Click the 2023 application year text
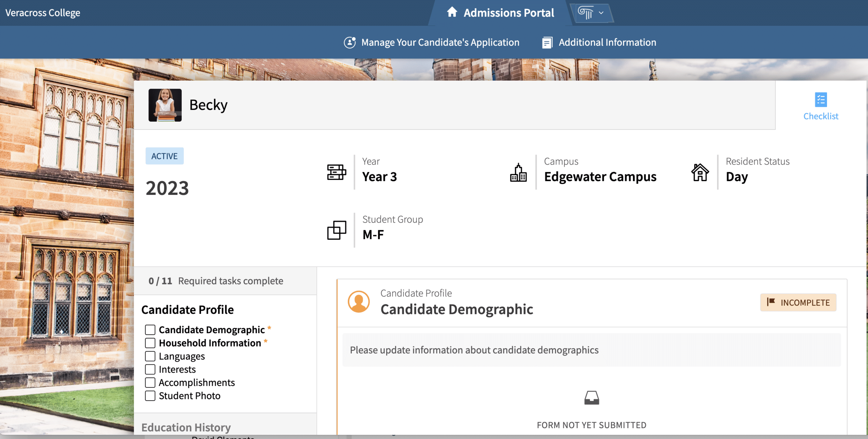This screenshot has height=439, width=868. coord(167,188)
